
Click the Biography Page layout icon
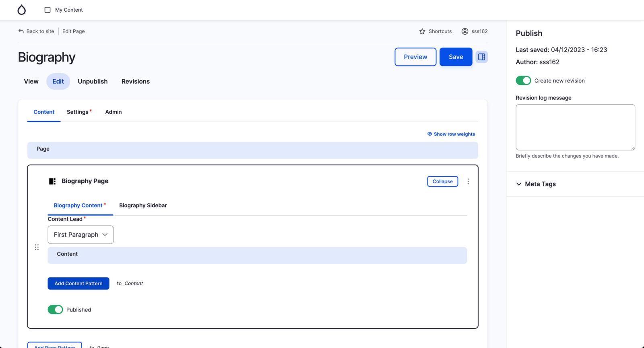point(52,181)
